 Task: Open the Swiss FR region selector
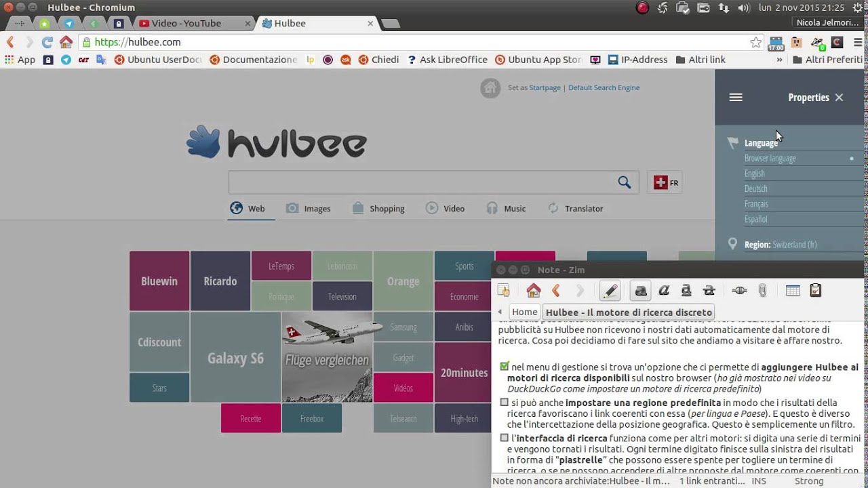pyautogui.click(x=665, y=182)
